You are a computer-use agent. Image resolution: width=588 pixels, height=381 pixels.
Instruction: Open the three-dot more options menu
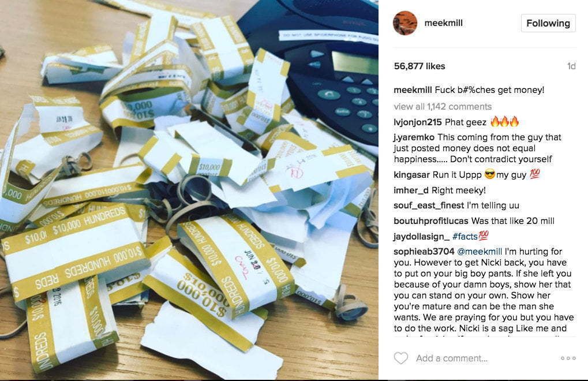pos(568,358)
